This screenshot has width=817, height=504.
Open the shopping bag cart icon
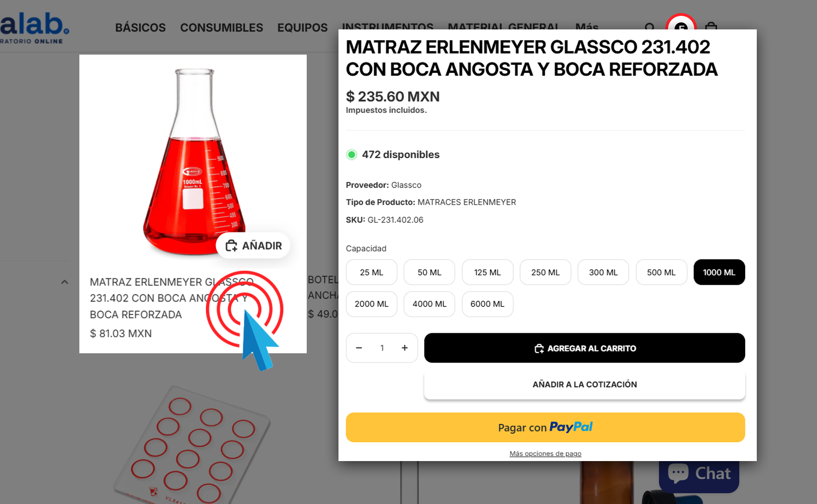click(x=711, y=26)
